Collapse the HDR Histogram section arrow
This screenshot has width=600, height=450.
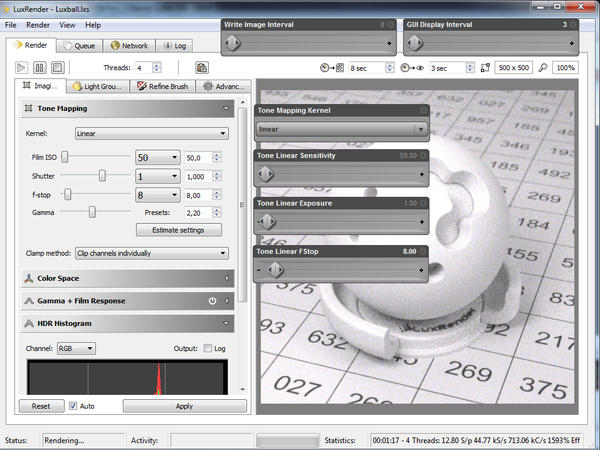click(x=226, y=323)
